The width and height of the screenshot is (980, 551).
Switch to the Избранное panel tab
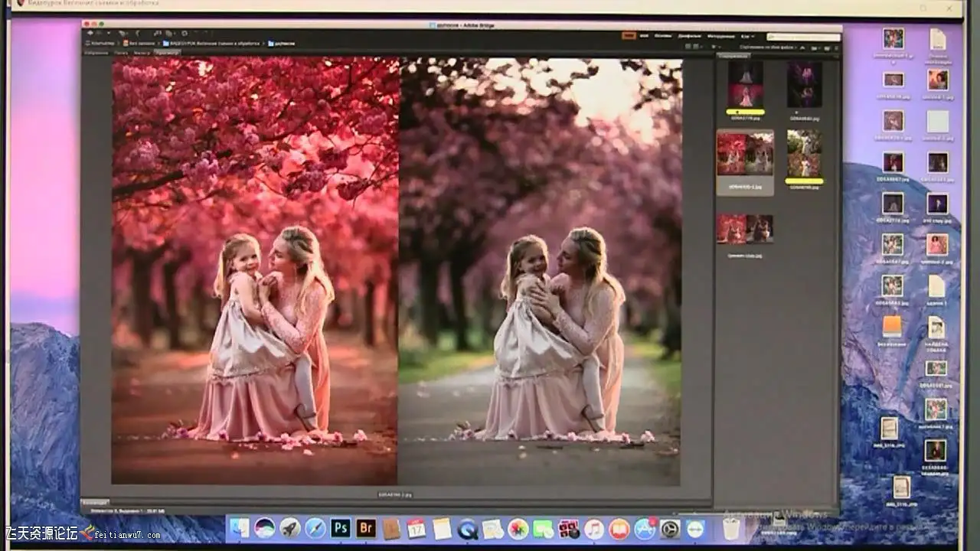(96, 53)
